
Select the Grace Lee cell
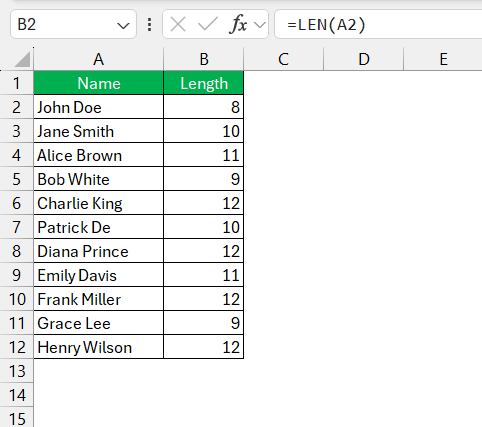point(99,323)
